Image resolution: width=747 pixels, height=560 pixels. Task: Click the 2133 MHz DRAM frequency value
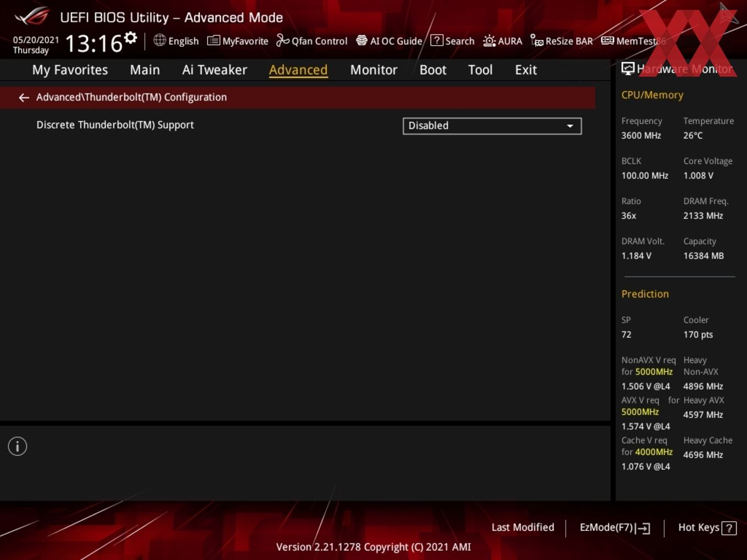click(703, 216)
